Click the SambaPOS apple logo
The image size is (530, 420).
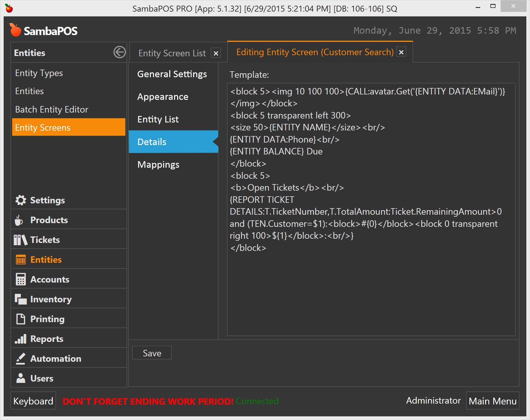[15, 30]
